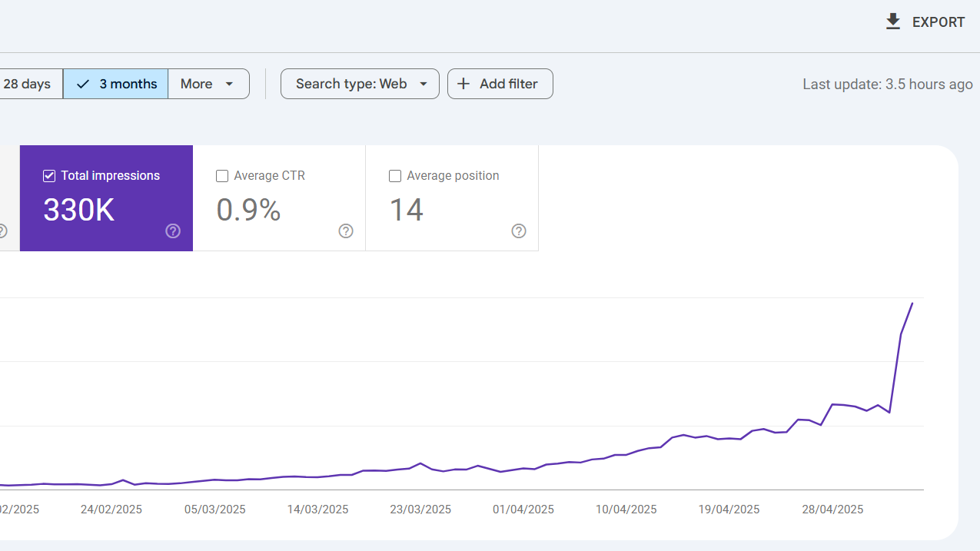
Task: Click the 330K impressions value
Action: (x=78, y=210)
